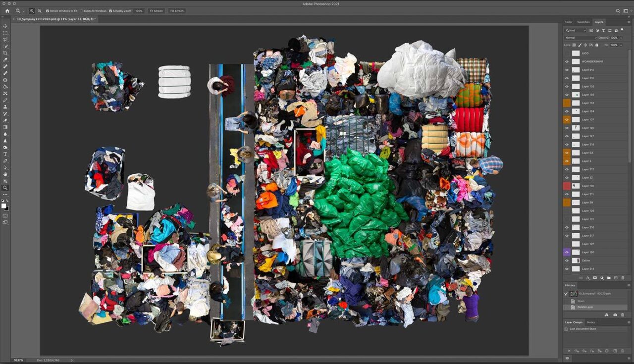Hide Layer 215 using its eye icon
The image size is (634, 364).
click(x=567, y=70)
